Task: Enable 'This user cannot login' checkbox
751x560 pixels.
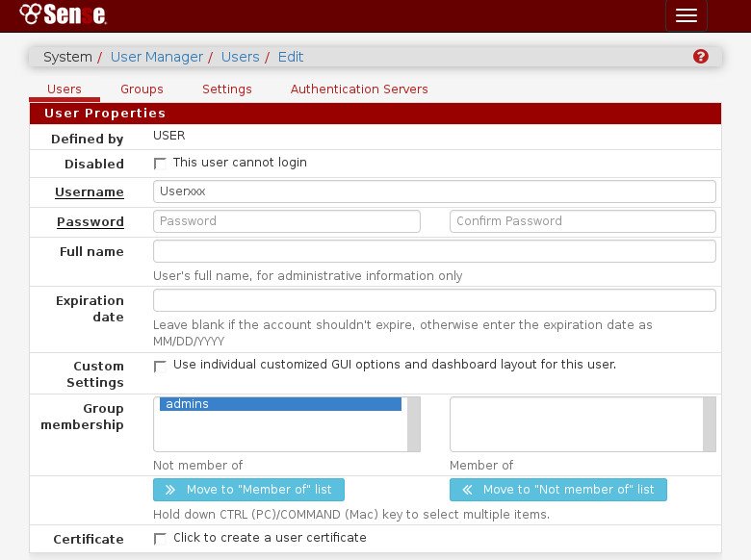Action: click(x=160, y=164)
